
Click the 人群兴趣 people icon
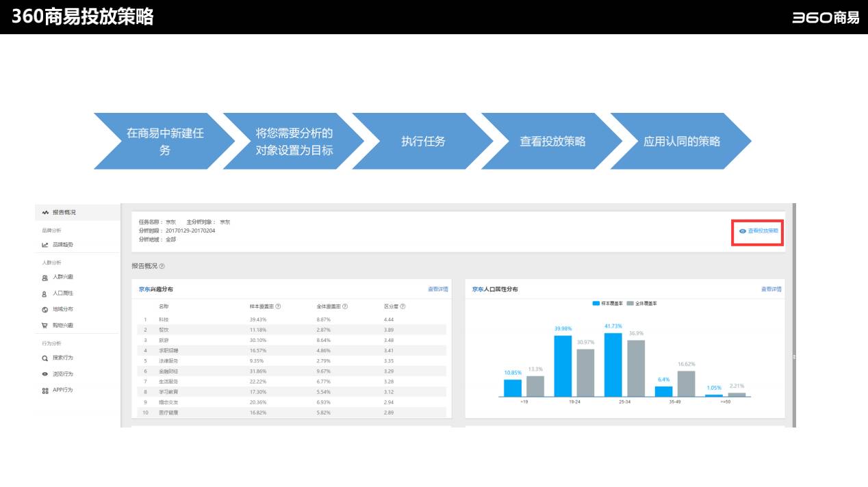tap(45, 277)
